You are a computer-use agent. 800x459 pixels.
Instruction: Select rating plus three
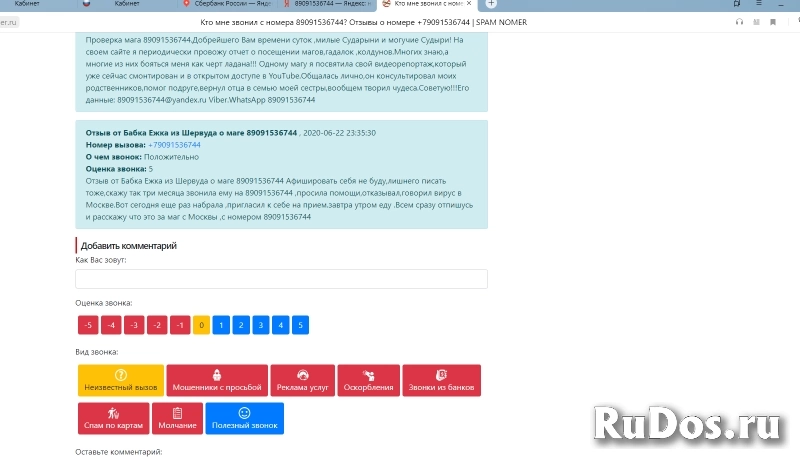coord(260,325)
